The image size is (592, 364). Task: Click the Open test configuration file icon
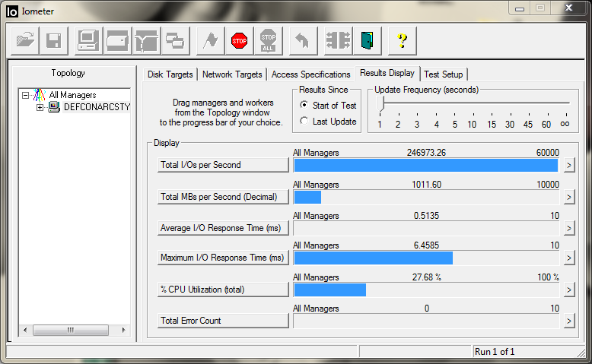[x=25, y=40]
